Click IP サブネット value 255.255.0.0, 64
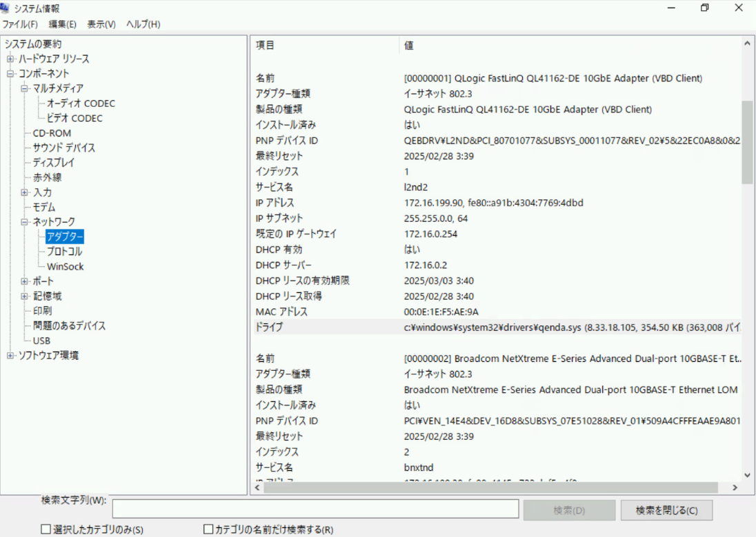The width and height of the screenshot is (756, 537). [436, 219]
